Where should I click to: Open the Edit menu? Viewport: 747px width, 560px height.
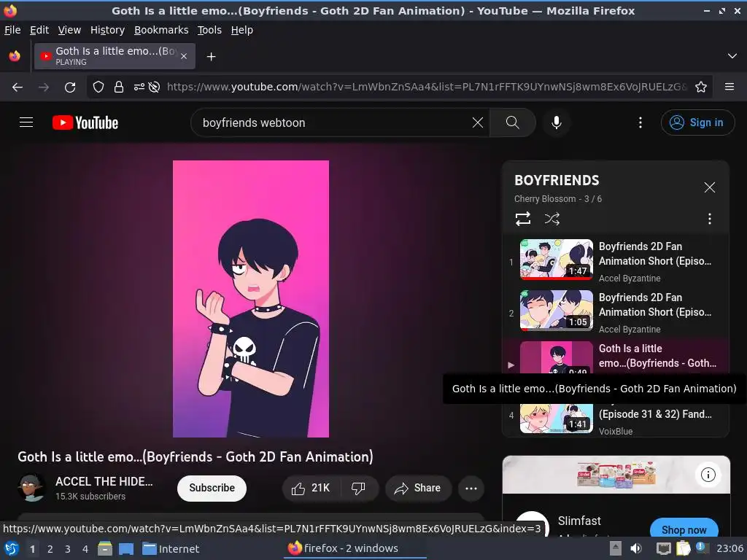click(39, 30)
